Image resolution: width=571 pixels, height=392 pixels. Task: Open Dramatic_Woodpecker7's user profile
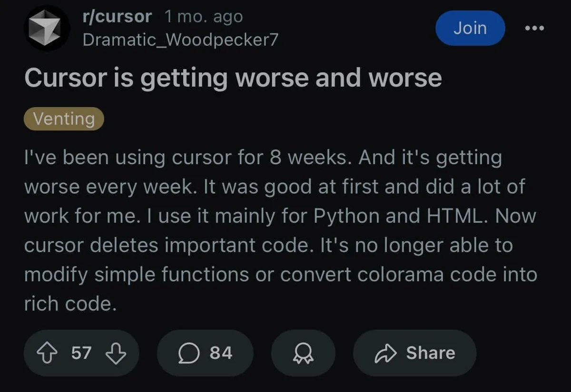[x=180, y=39]
